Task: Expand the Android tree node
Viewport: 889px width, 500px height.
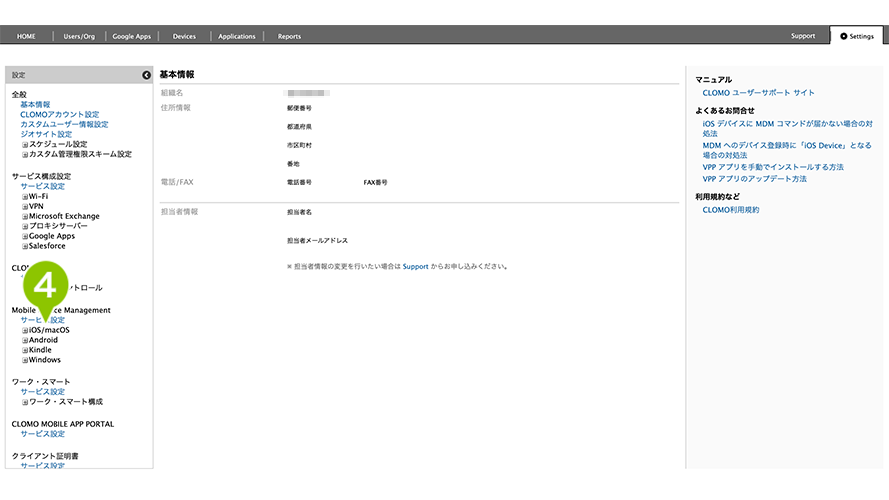Action: tap(25, 340)
